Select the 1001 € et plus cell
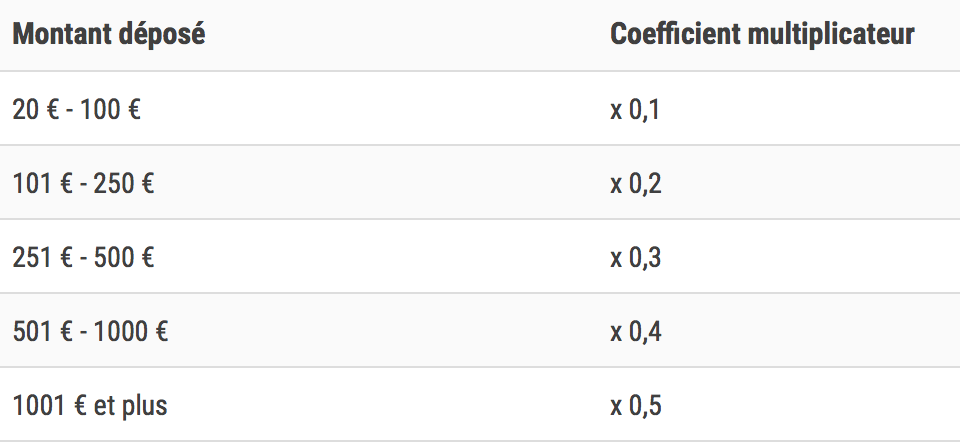This screenshot has height=446, width=960. click(90, 406)
